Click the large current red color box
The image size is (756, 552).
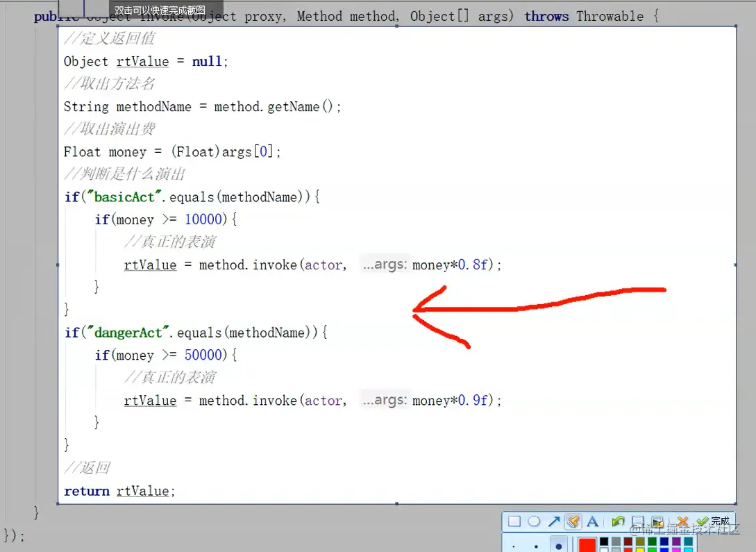(x=587, y=545)
